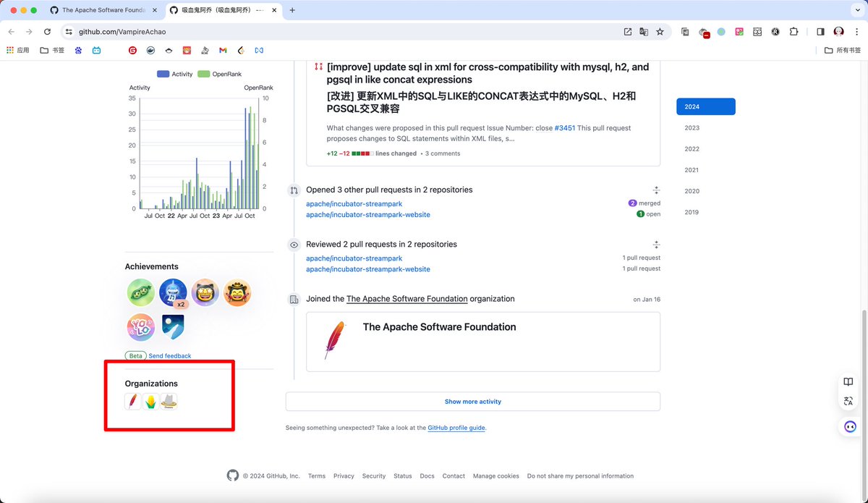Open Chrome's three-dot menu
868x503 pixels.
pyautogui.click(x=856, y=32)
